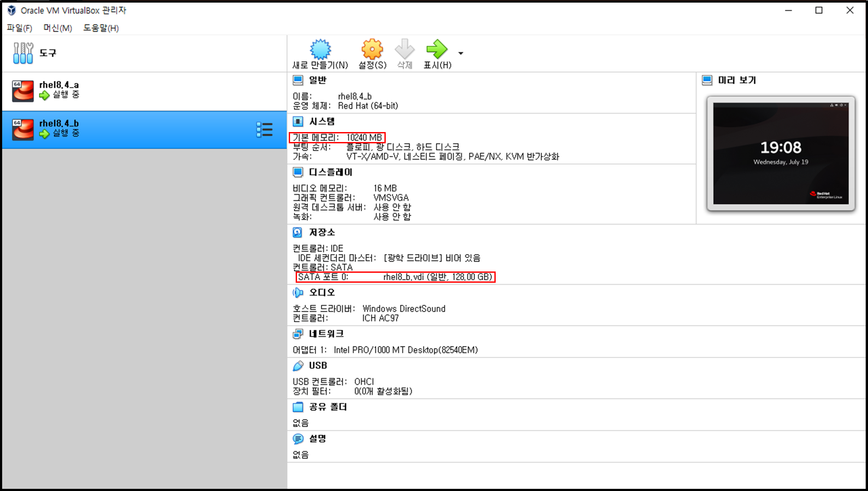Click the Storage (저장소) disk icon

(x=298, y=233)
